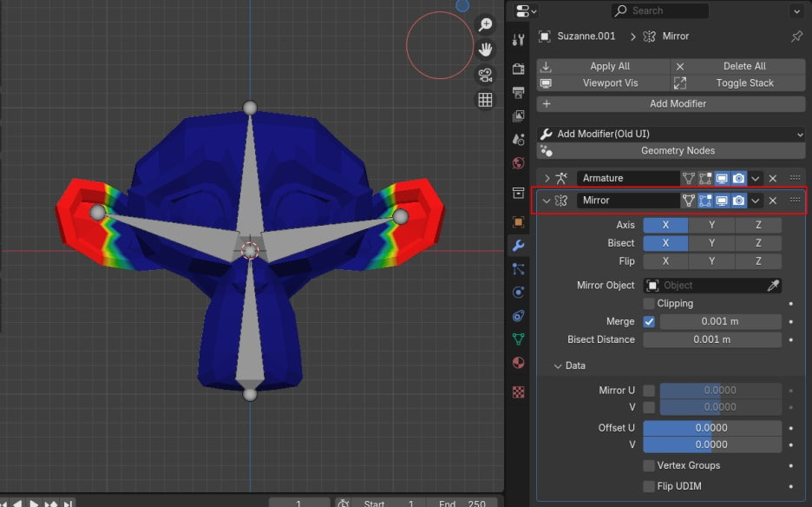The image size is (812, 507).
Task: Click the Mirror Object field
Action: tap(712, 286)
